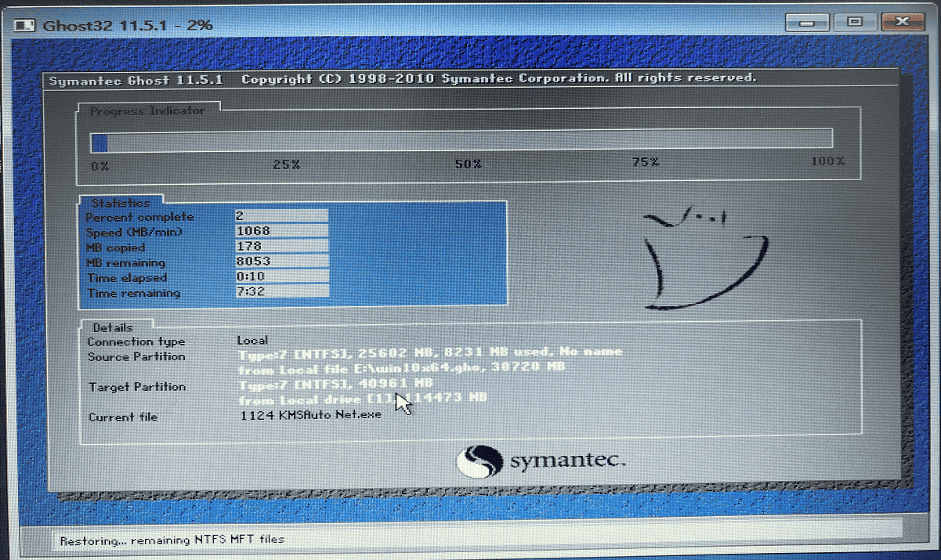Click the Ghost32 title bar application icon
The height and width of the screenshot is (560, 941).
point(25,24)
